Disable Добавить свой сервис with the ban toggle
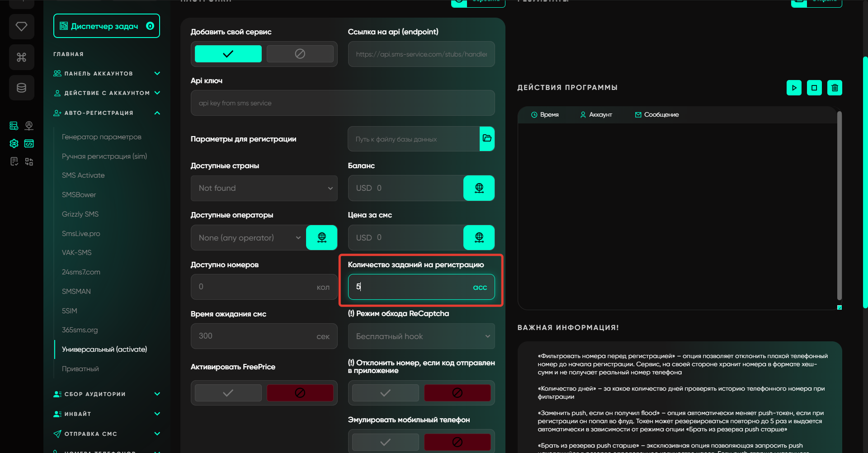Viewport: 868px width, 453px height. (300, 54)
